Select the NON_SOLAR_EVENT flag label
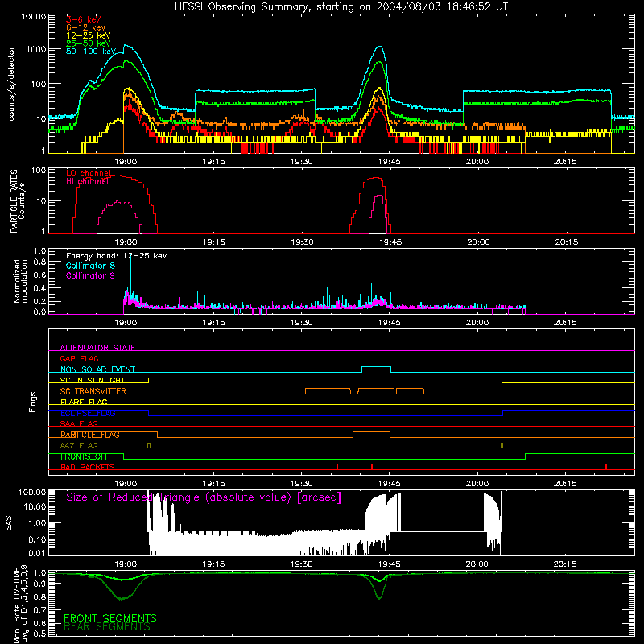 [x=97, y=369]
